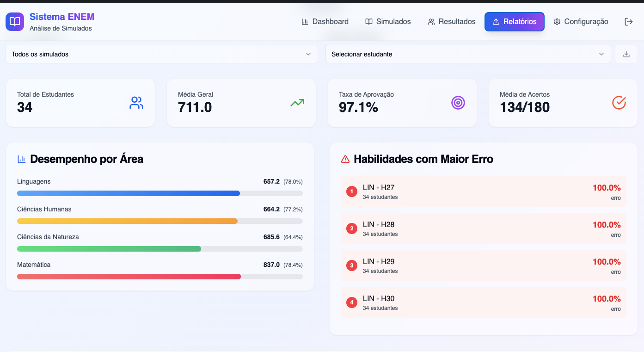This screenshot has width=644, height=352.
Task: Click the download report icon button
Action: [x=626, y=54]
